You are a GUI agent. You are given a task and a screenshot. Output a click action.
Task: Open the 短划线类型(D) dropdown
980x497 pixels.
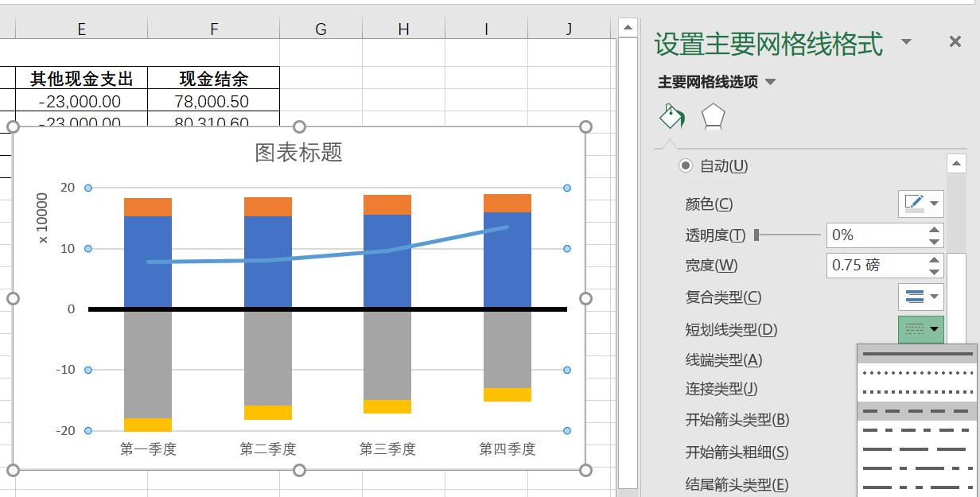tap(920, 328)
